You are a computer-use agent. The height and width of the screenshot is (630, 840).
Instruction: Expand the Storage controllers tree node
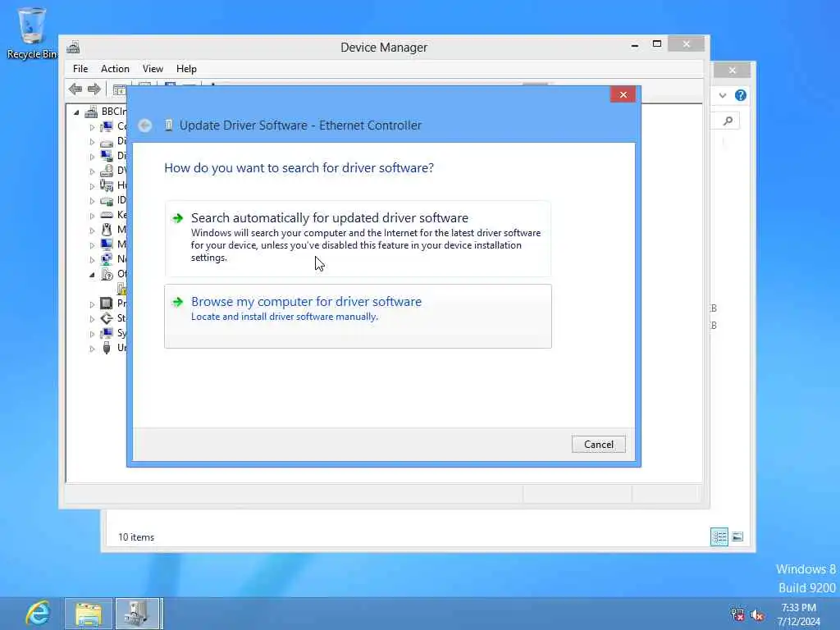coord(92,319)
